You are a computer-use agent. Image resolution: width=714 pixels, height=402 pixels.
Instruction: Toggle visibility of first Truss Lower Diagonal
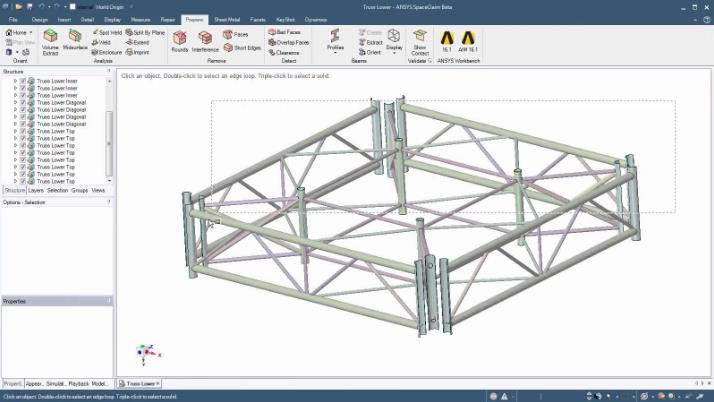(22, 103)
